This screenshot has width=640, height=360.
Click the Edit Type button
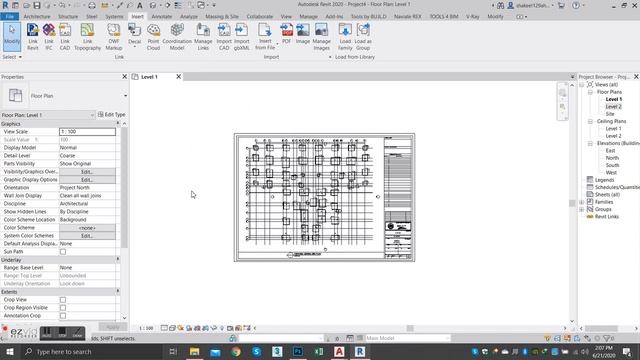click(x=111, y=115)
